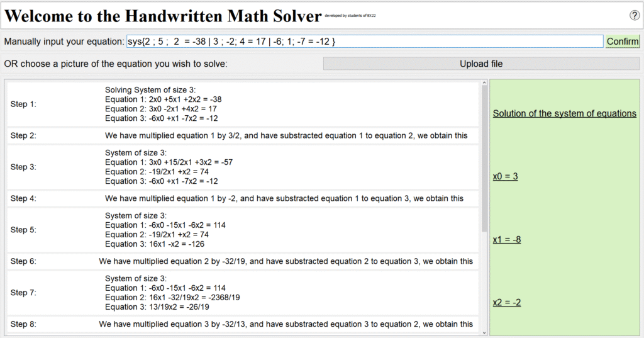Click the steps list scrollbar up arrow
The height and width of the screenshot is (338, 644).
pyautogui.click(x=484, y=83)
